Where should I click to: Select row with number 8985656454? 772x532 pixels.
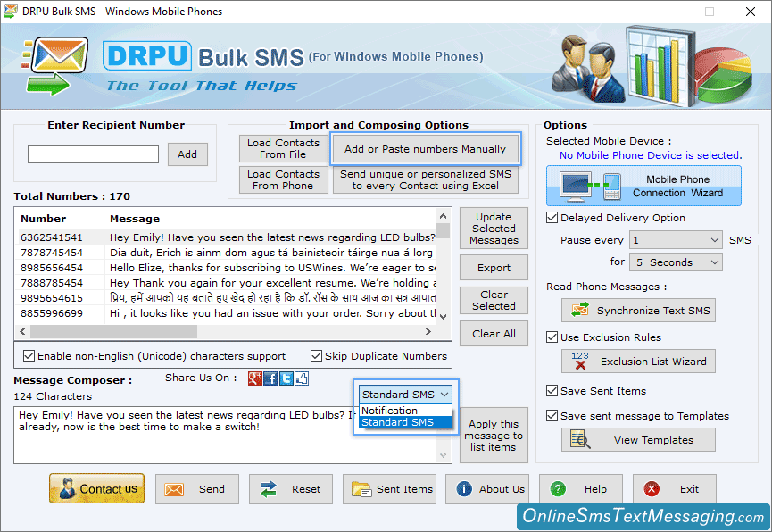pos(227,268)
